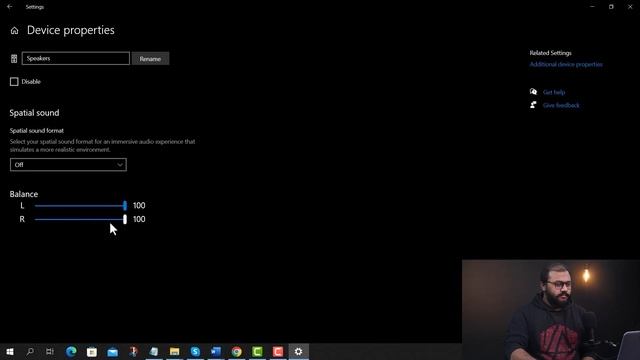Click the Rename button
The width and height of the screenshot is (640, 360).
[x=150, y=58]
